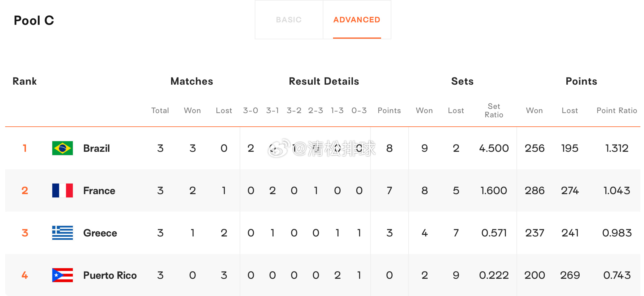Screen dimensions: 644x296
Task: Click the Greece flag icon
Action: tap(63, 233)
